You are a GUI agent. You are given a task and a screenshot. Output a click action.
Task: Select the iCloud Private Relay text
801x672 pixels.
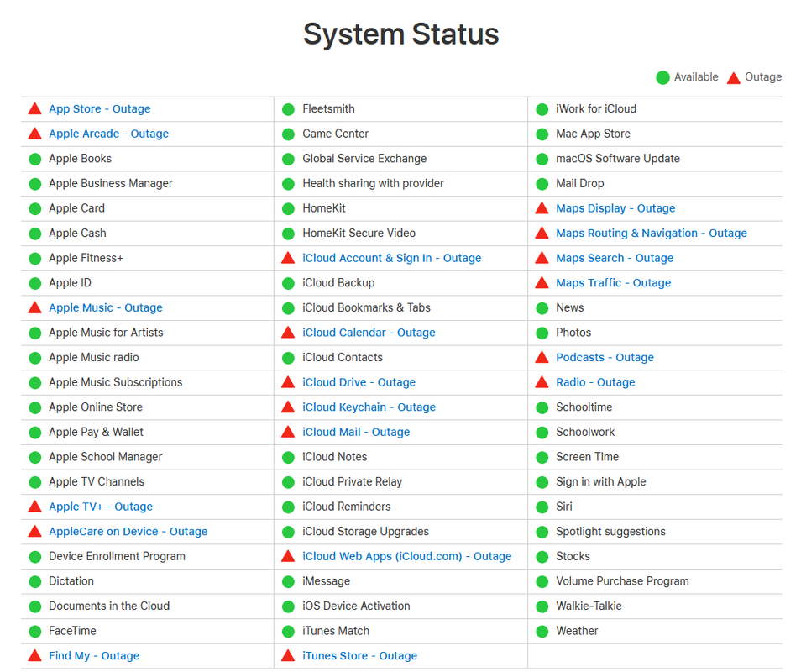tap(352, 482)
